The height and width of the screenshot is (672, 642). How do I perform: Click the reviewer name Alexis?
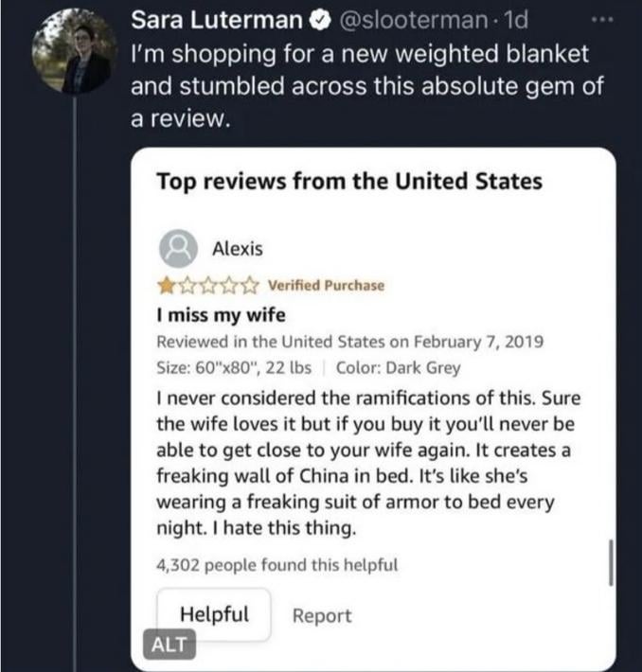237,250
